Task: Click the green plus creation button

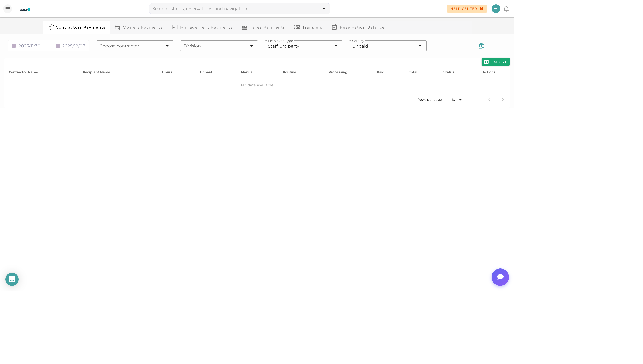Action: (496, 8)
